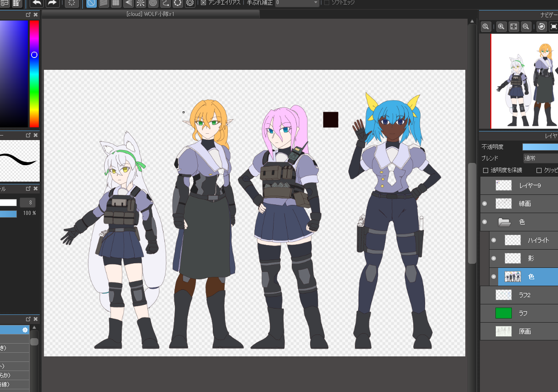The width and height of the screenshot is (558, 392).
Task: Select the crisscross grid snap guide
Action: pos(116,3)
